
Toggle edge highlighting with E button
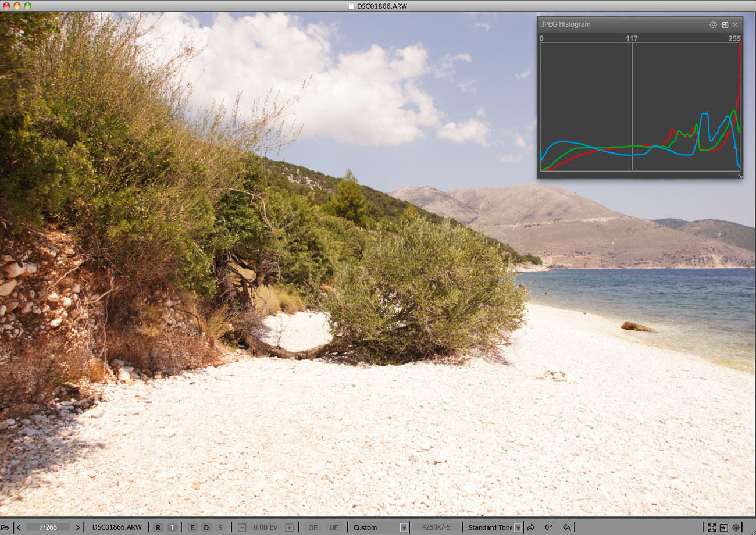[192, 527]
